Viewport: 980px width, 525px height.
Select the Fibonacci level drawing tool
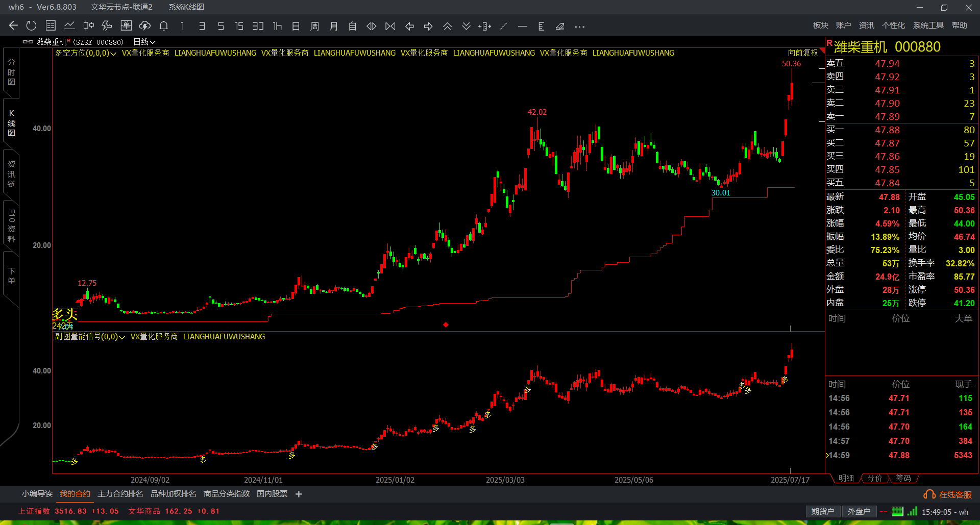pyautogui.click(x=541, y=26)
